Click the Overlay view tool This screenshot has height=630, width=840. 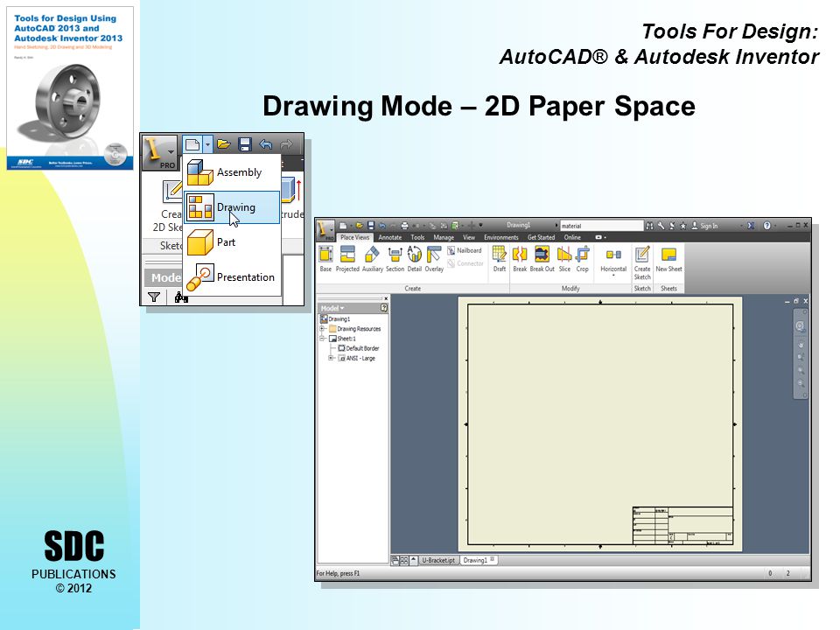[434, 259]
